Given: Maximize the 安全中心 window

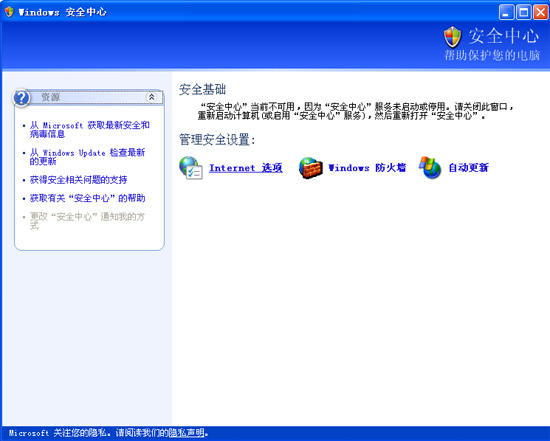Looking at the screenshot, I should [524, 12].
